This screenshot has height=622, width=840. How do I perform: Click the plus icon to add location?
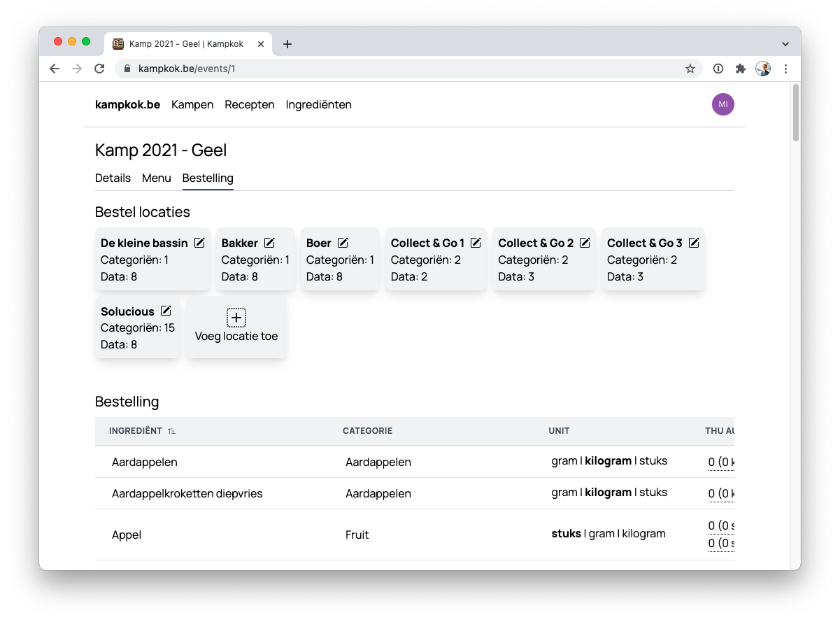click(236, 318)
